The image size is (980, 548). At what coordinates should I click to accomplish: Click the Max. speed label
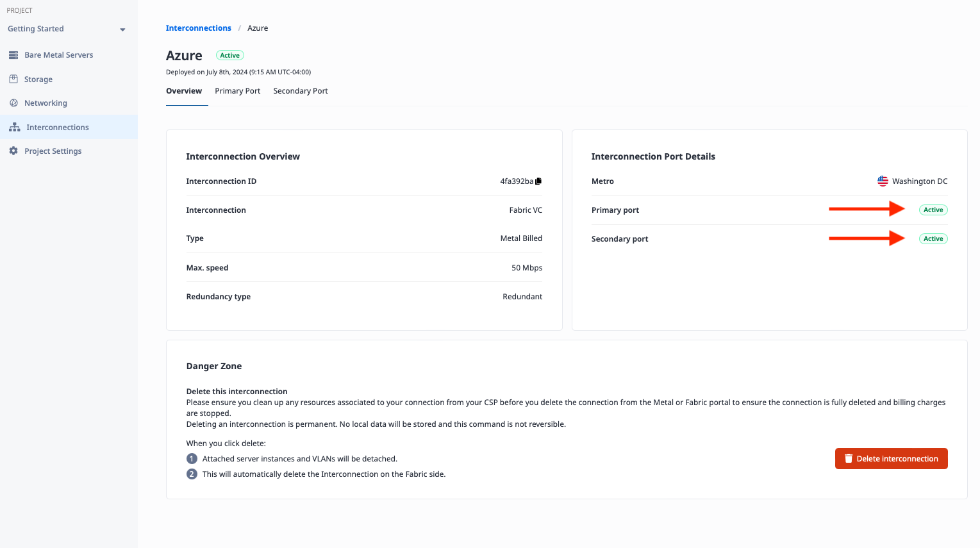[x=207, y=268]
